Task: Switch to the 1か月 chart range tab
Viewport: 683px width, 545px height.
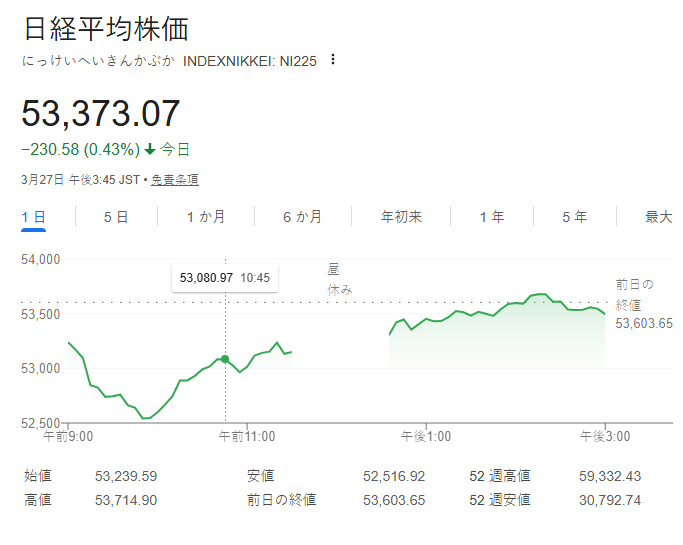Action: click(206, 217)
